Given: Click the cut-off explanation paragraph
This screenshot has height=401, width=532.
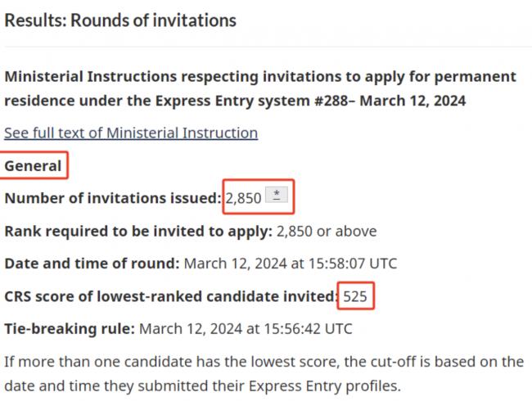Looking at the screenshot, I should pyautogui.click(x=264, y=374).
